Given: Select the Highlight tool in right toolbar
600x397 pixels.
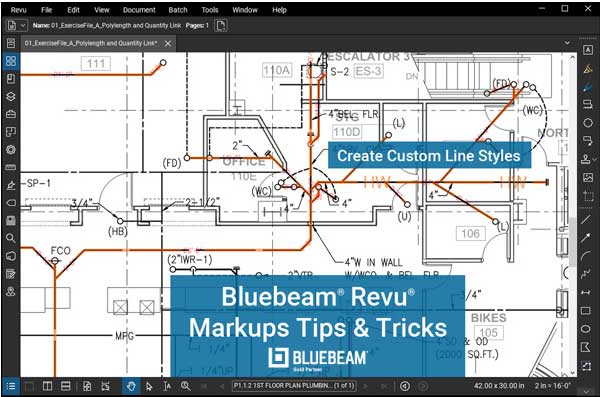Looking at the screenshot, I should click(x=588, y=69).
